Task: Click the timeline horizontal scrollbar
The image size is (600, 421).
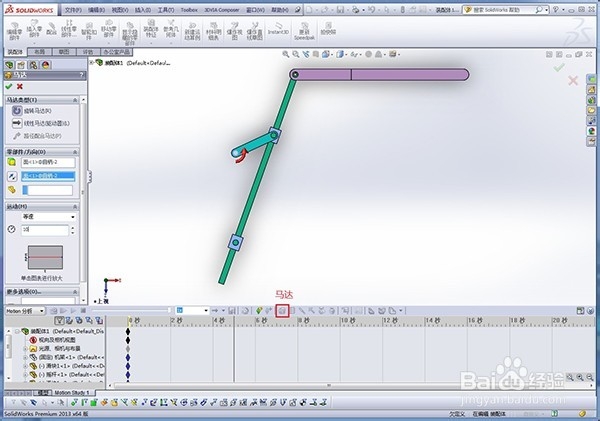Action: [329, 386]
